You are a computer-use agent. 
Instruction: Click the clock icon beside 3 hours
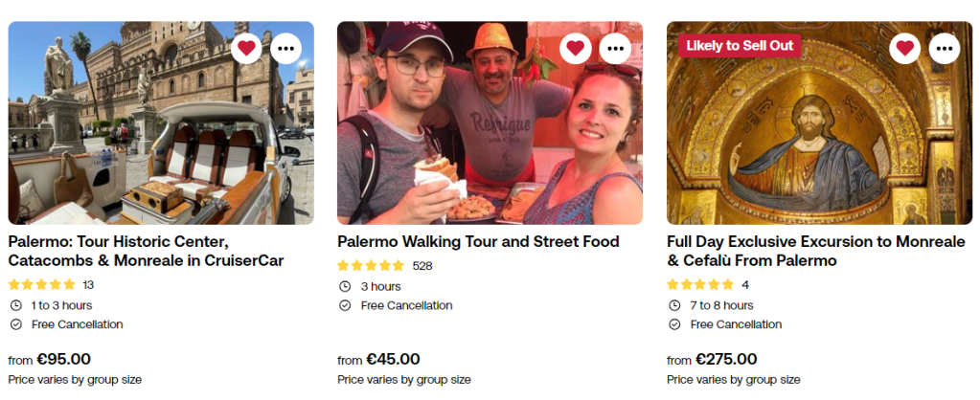(x=345, y=286)
